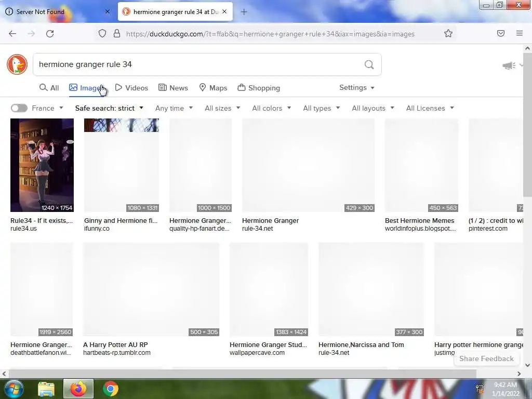Click the worldinfoplus.blogspot source link
This screenshot has height=399, width=532.
(420, 229)
